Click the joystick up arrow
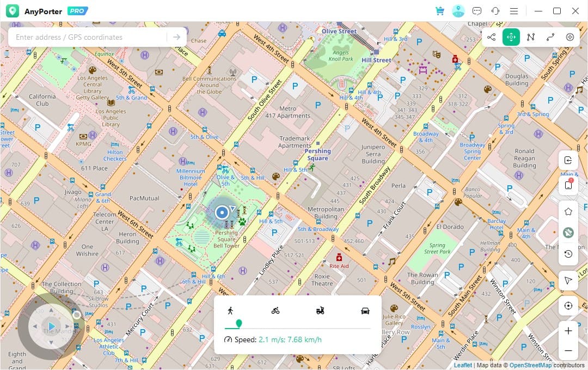Screen dimensions: 588x370 coord(51,310)
